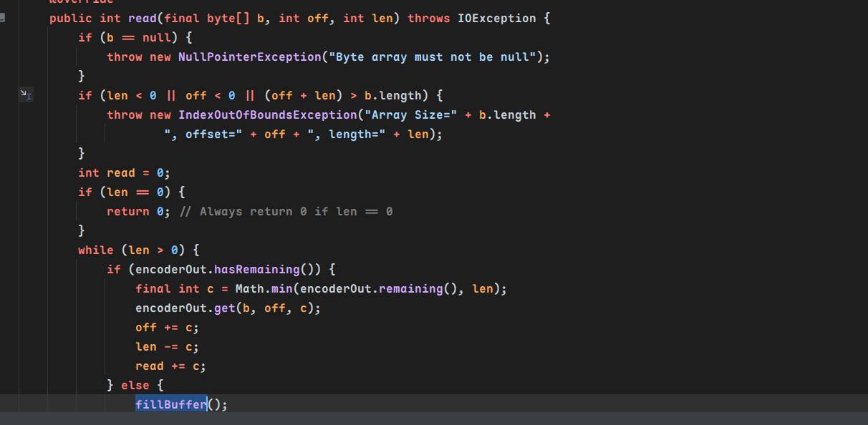Click the IndexOutOfBoundsException class name
Image resolution: width=868 pixels, height=425 pixels.
[267, 114]
